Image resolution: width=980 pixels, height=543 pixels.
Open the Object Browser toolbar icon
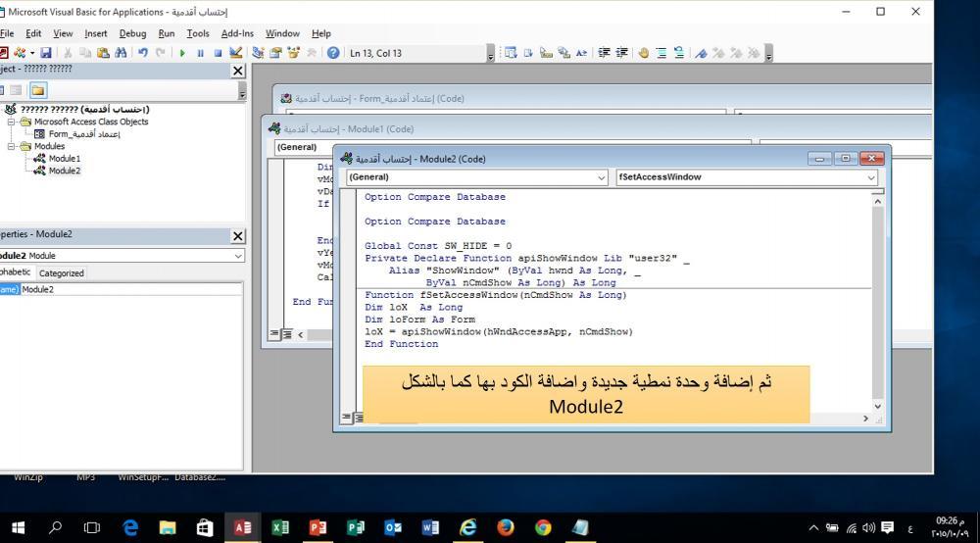coord(293,53)
